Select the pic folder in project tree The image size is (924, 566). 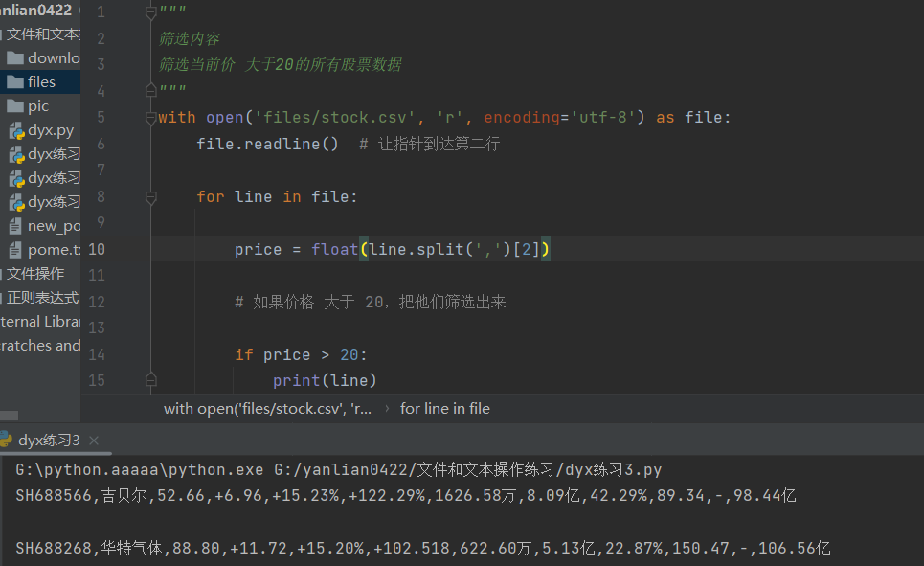37,106
